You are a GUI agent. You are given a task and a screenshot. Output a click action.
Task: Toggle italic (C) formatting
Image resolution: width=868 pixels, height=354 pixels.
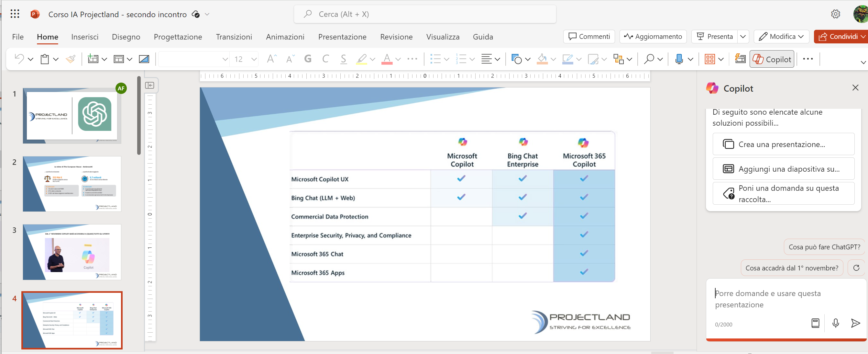(325, 59)
